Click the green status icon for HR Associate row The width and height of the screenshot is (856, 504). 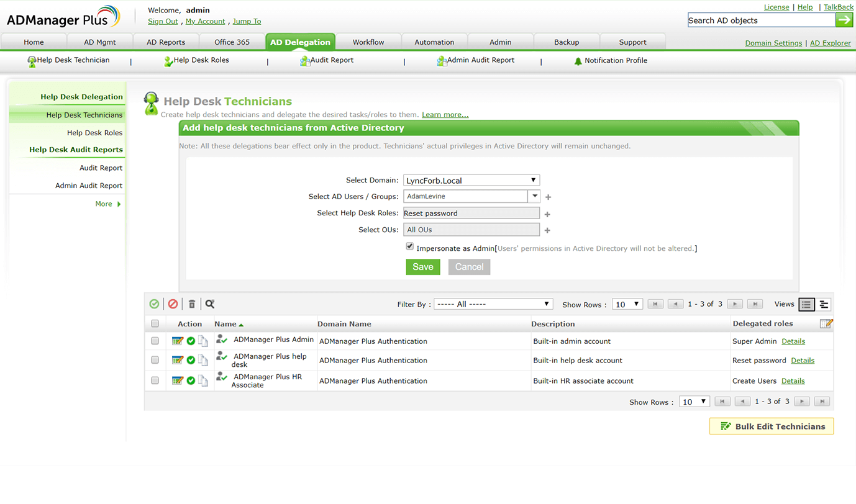click(191, 380)
